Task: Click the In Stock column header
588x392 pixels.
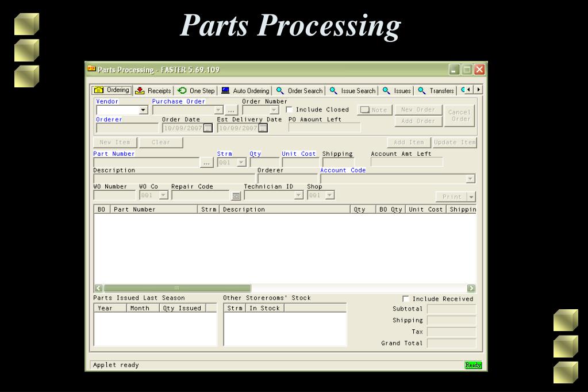Action: tap(265, 308)
